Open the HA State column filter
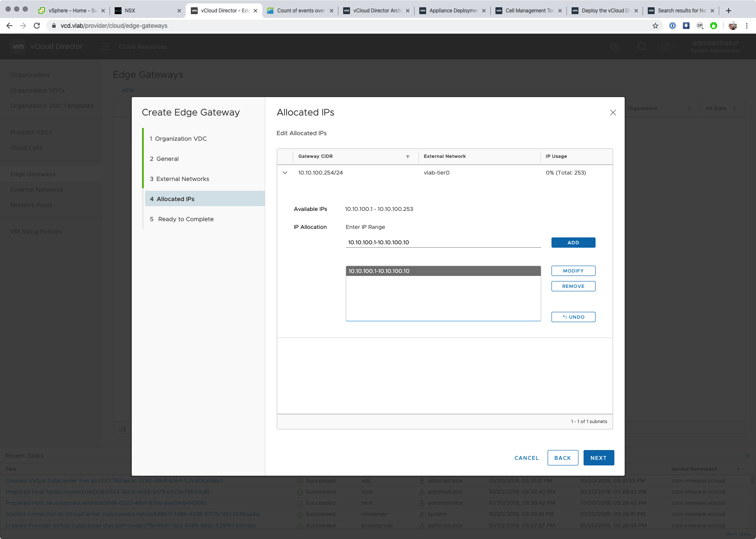The height and width of the screenshot is (539, 756). pyautogui.click(x=735, y=109)
